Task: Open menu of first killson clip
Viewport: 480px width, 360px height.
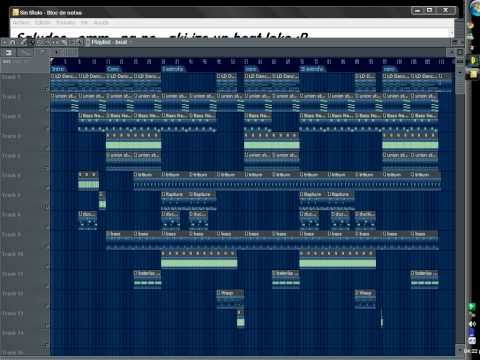Action: (136, 175)
